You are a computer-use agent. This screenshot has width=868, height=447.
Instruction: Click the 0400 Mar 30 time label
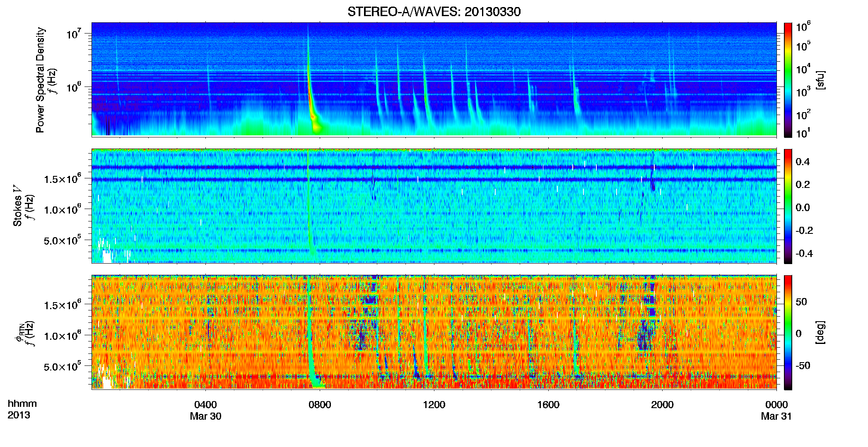[x=205, y=410]
